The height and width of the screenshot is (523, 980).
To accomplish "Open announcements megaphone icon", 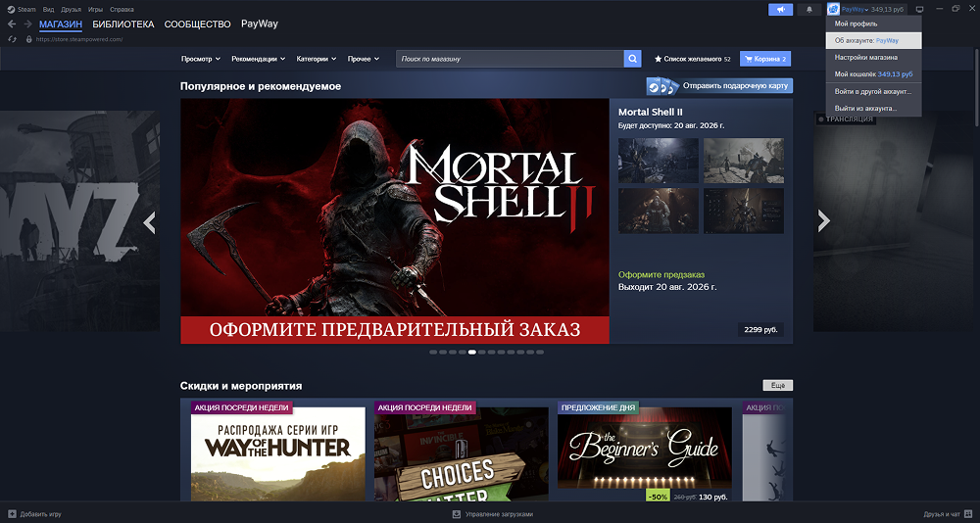I will 781,10.
